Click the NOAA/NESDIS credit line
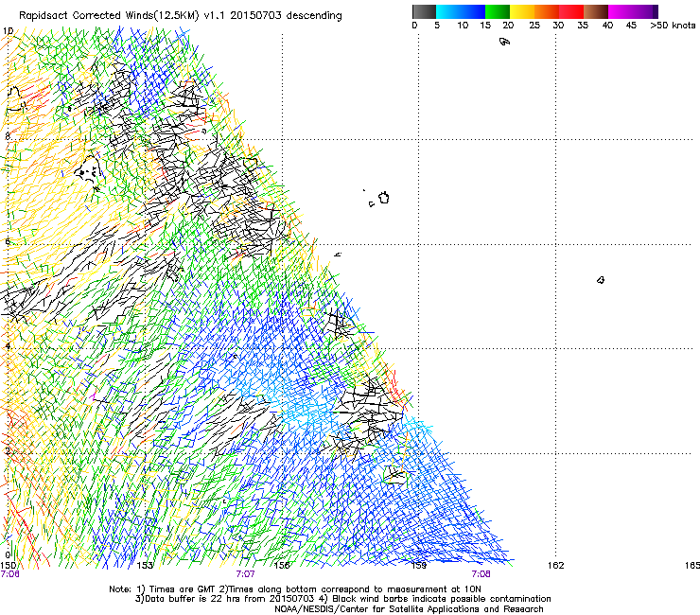Viewport: 700px width, 615px height. click(x=409, y=609)
